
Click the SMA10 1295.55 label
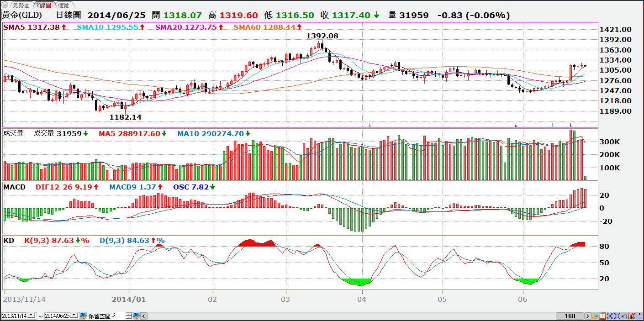(x=111, y=27)
